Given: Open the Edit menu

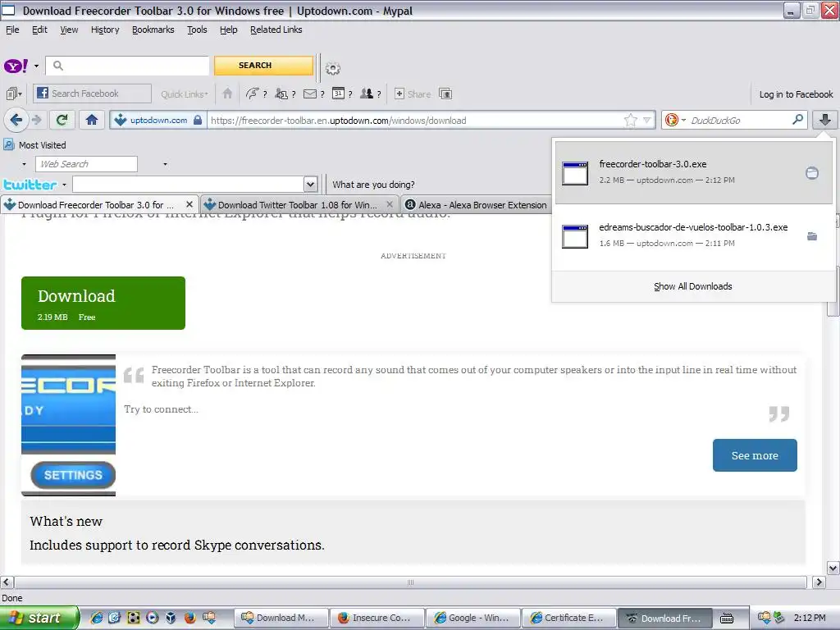Looking at the screenshot, I should pos(39,30).
